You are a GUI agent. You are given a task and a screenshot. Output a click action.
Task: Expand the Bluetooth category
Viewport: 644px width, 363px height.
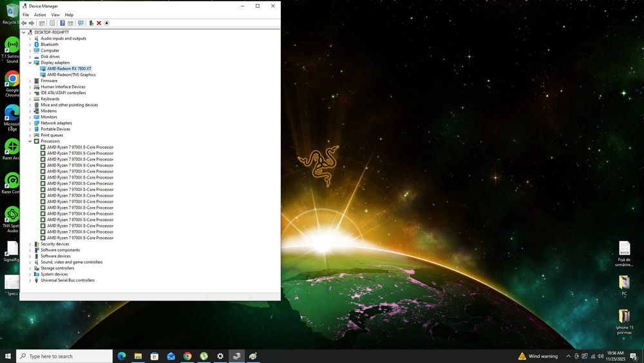click(x=30, y=44)
